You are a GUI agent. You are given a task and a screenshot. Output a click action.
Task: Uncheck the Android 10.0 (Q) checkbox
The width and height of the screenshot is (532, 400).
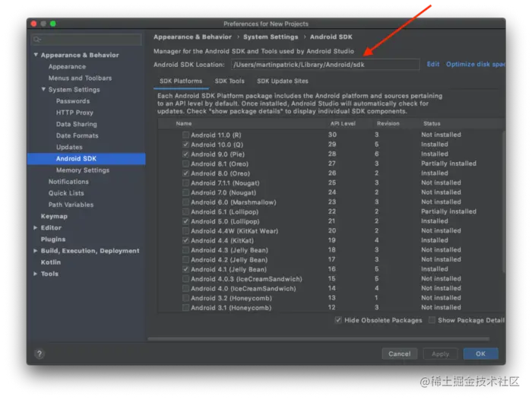185,144
